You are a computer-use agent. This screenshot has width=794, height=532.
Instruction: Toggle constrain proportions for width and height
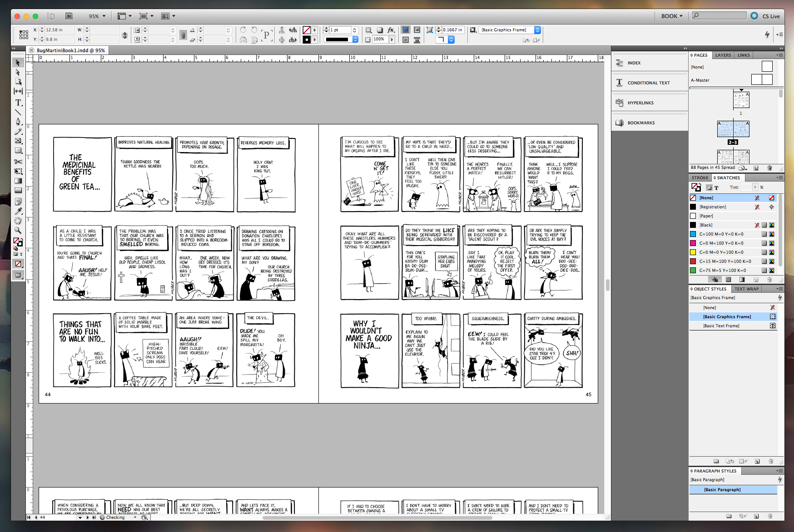(124, 35)
